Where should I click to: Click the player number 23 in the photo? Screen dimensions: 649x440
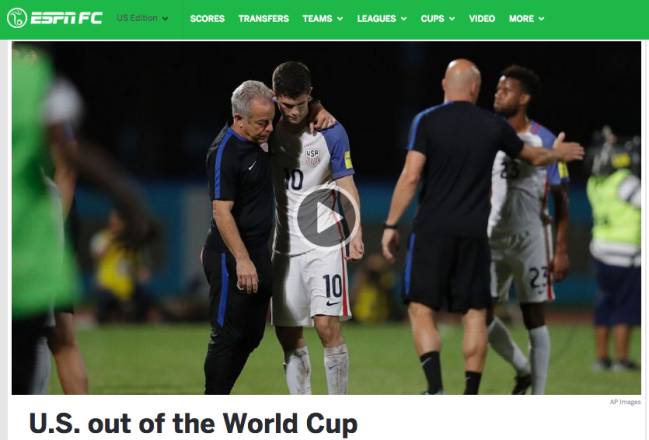tap(538, 277)
